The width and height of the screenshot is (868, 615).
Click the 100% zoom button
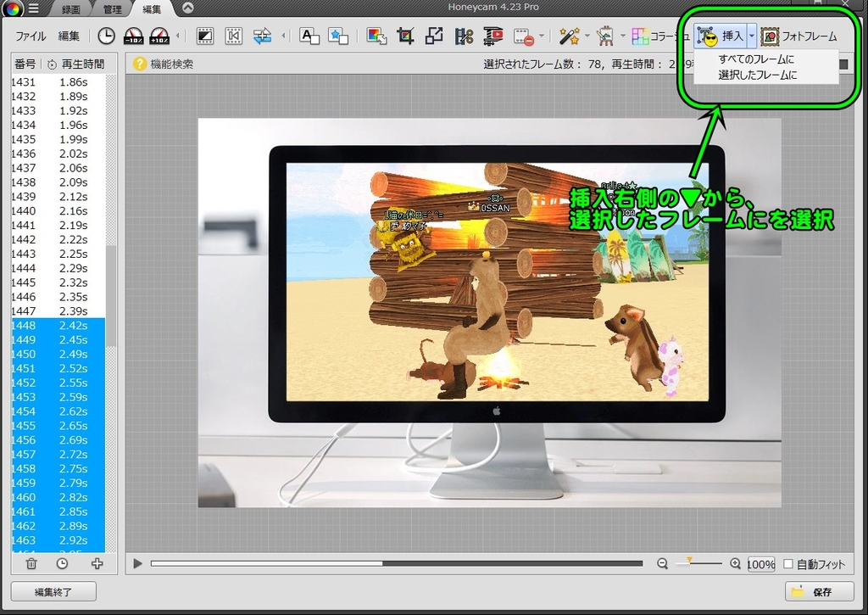tap(761, 565)
